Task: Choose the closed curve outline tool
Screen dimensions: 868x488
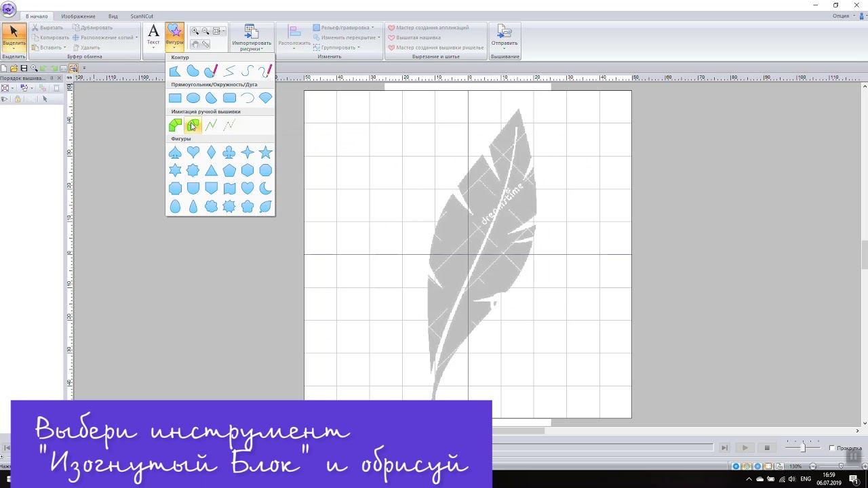Action: (x=193, y=70)
